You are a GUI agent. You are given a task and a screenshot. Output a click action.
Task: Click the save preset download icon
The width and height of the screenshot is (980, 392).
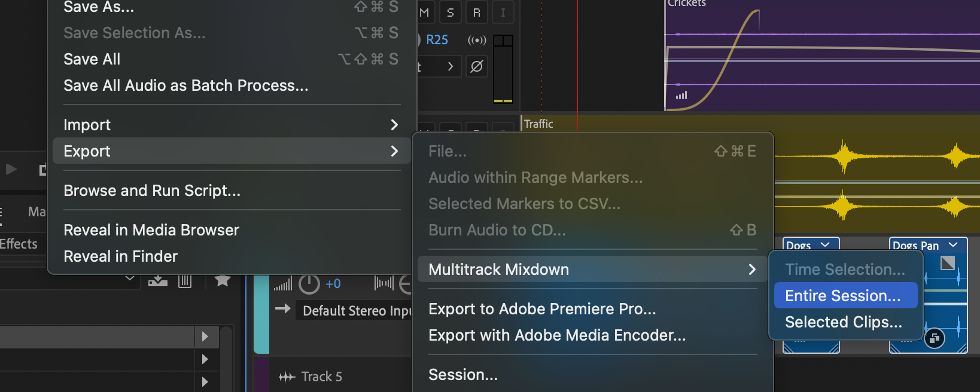[x=158, y=281]
